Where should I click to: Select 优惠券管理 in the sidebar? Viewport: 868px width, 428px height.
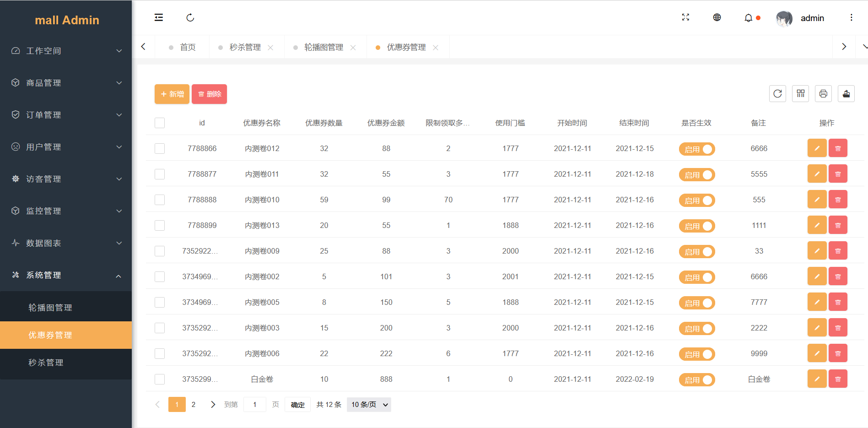(x=66, y=335)
